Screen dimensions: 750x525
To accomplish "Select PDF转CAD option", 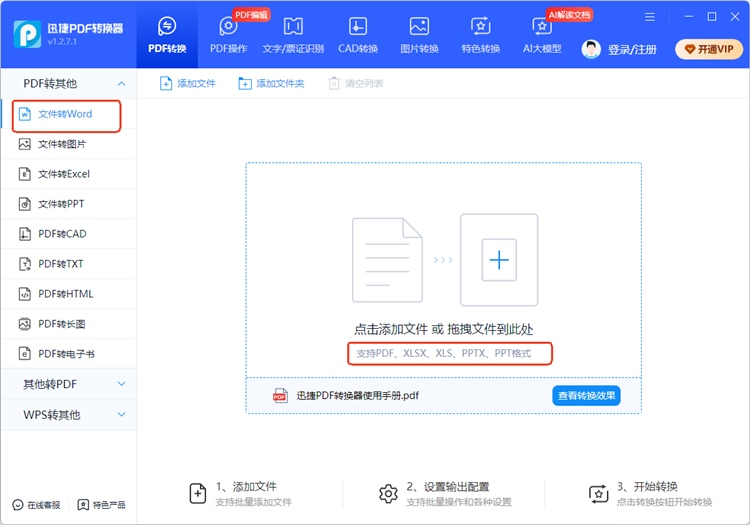I will pos(69,234).
